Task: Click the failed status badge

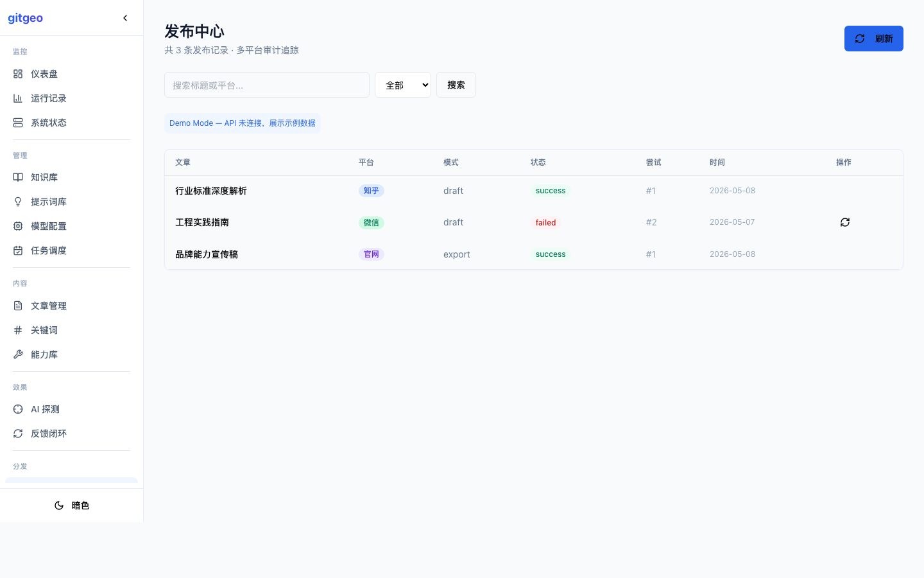Action: (546, 223)
